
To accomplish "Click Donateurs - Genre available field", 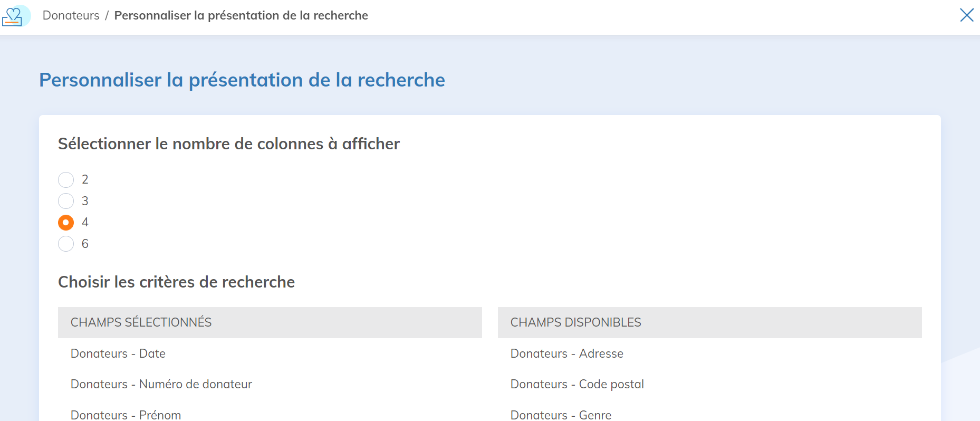I will 561,415.
